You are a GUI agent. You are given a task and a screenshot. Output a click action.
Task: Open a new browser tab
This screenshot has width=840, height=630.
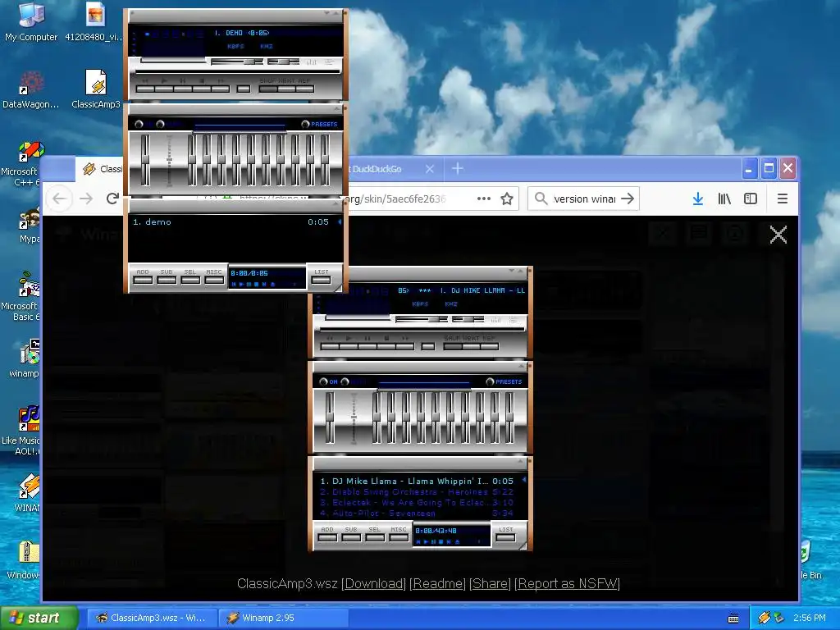(x=458, y=169)
